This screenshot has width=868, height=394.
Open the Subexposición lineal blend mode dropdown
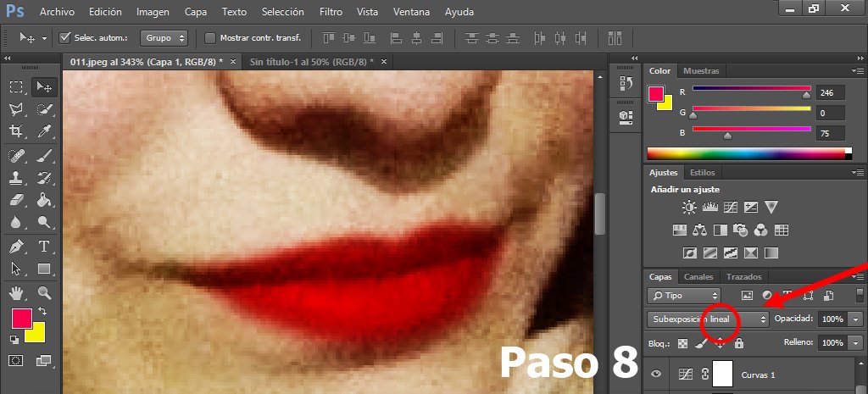[x=708, y=319]
